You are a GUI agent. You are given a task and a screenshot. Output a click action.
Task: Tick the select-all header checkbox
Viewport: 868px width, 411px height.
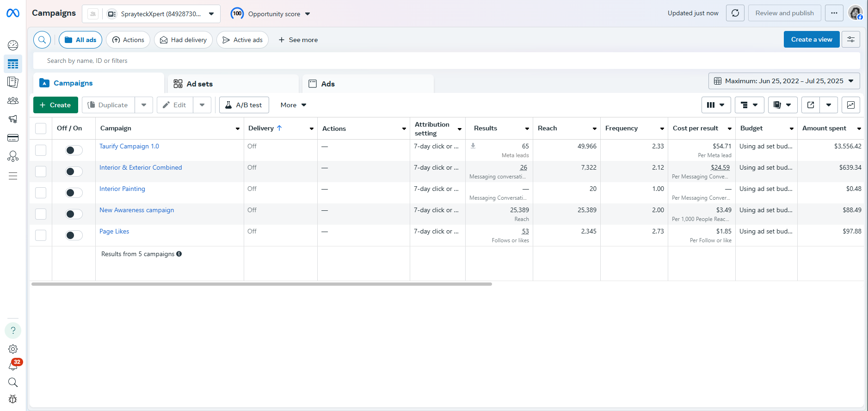click(x=41, y=129)
